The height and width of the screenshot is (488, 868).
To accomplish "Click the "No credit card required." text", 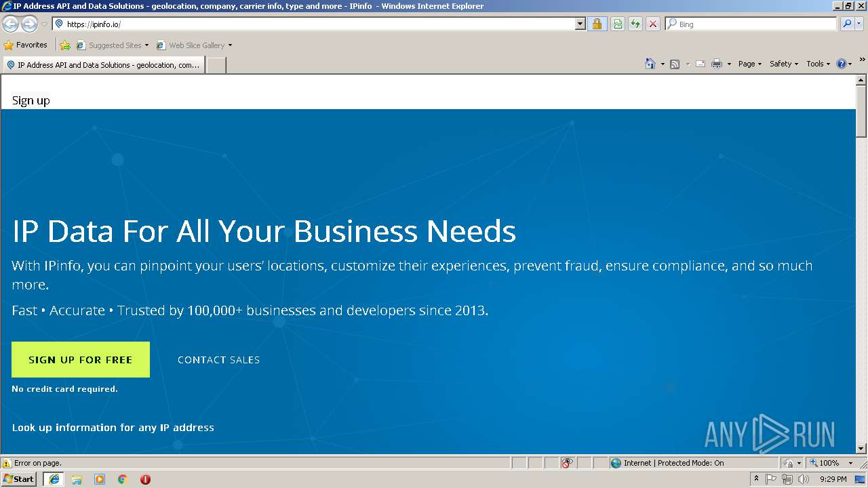I will point(65,389).
